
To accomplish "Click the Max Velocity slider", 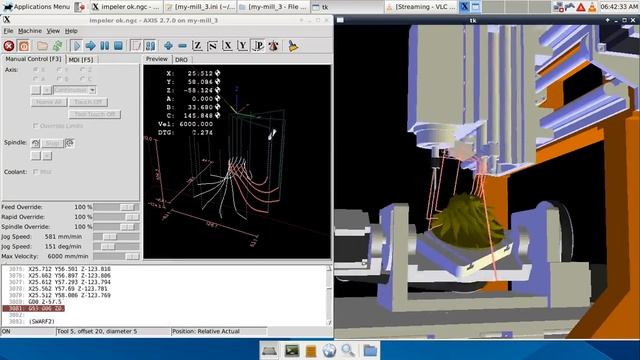I will click(x=116, y=256).
